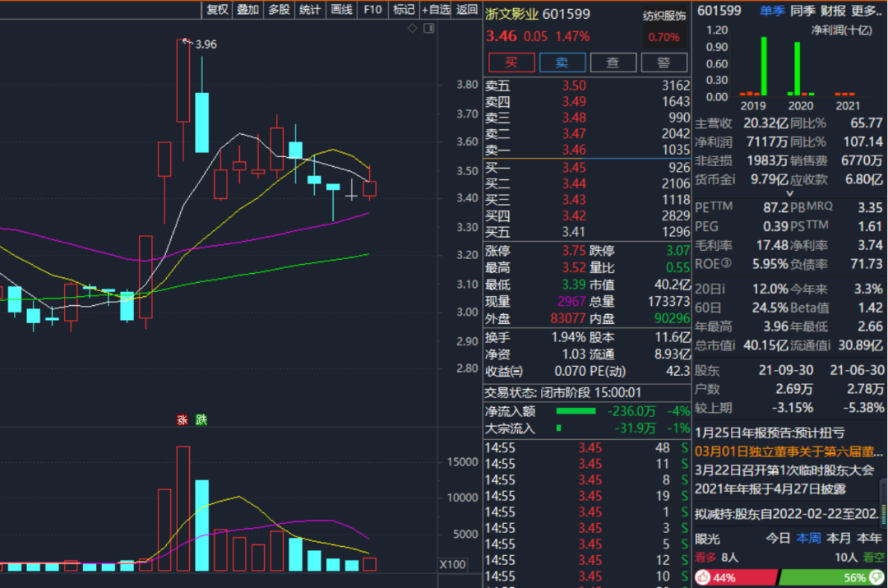This screenshot has height=588, width=888.
Task: Select 本月 sentiment period
Action: tap(839, 538)
